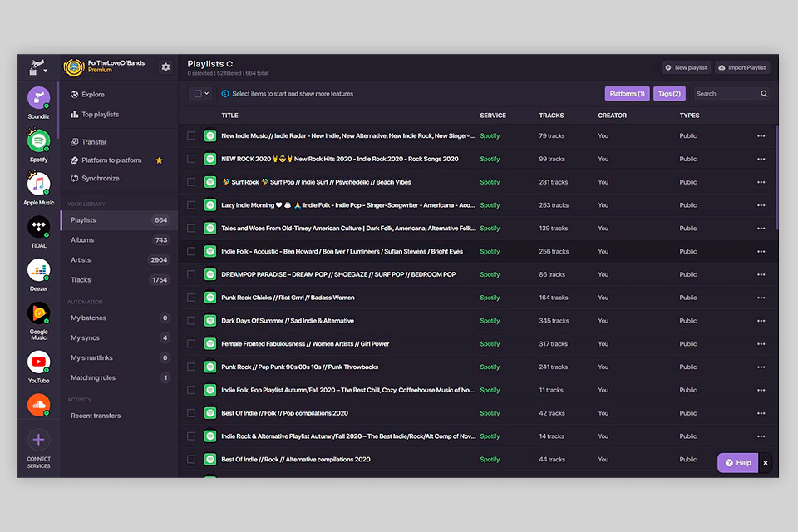The image size is (798, 532).
Task: Select the Google Music service icon
Action: pos(39,313)
